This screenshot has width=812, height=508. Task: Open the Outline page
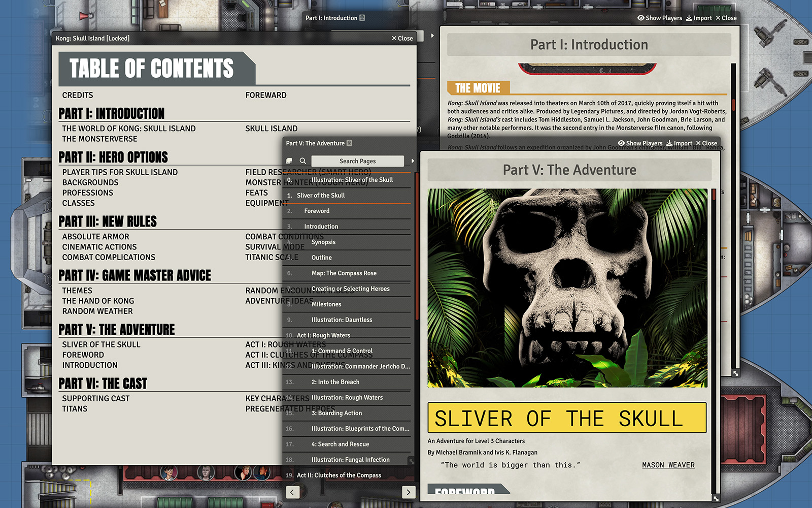(x=347, y=258)
